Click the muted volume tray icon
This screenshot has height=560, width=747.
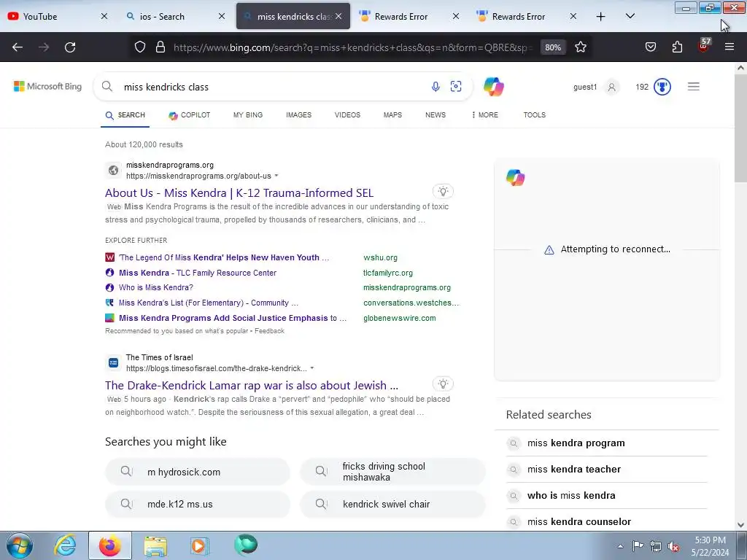click(x=673, y=546)
